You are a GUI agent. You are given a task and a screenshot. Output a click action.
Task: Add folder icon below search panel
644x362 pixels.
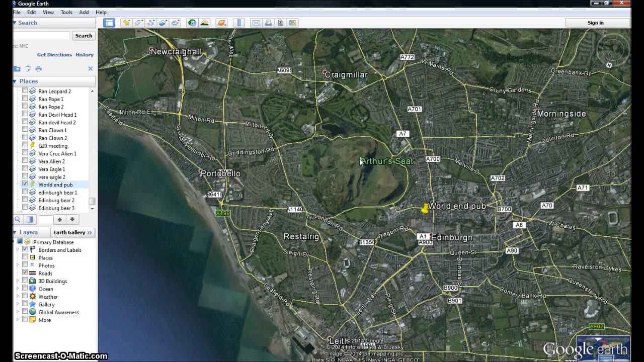[x=17, y=68]
